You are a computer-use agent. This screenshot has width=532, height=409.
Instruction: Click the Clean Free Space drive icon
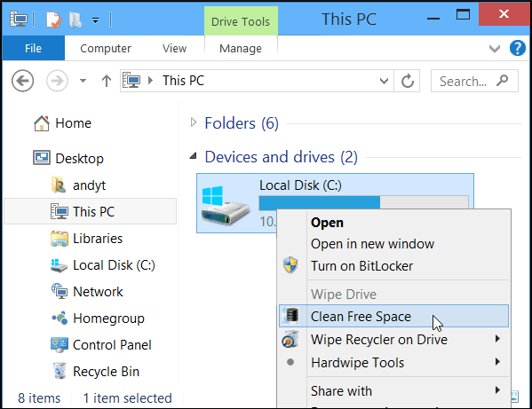pyautogui.click(x=290, y=315)
